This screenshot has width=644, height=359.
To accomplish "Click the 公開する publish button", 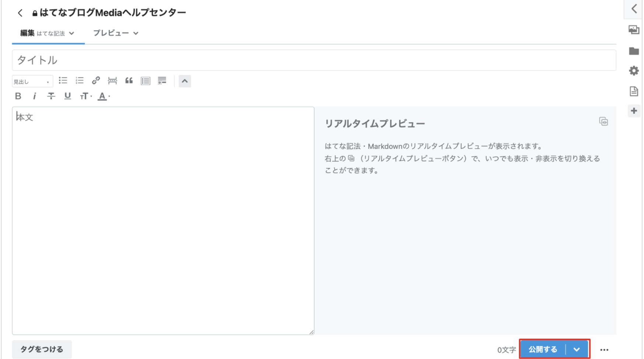I will coord(542,349).
